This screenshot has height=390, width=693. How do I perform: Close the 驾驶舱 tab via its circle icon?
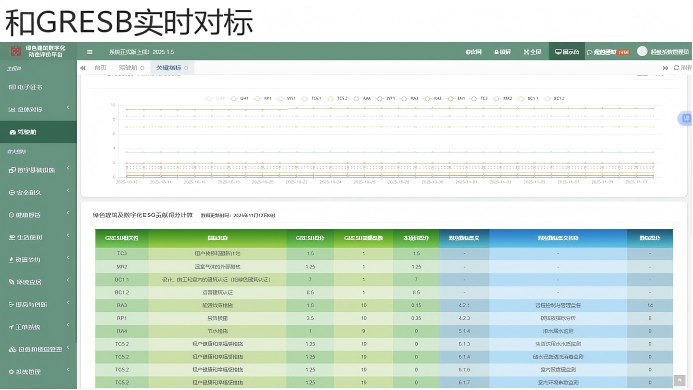coord(142,68)
